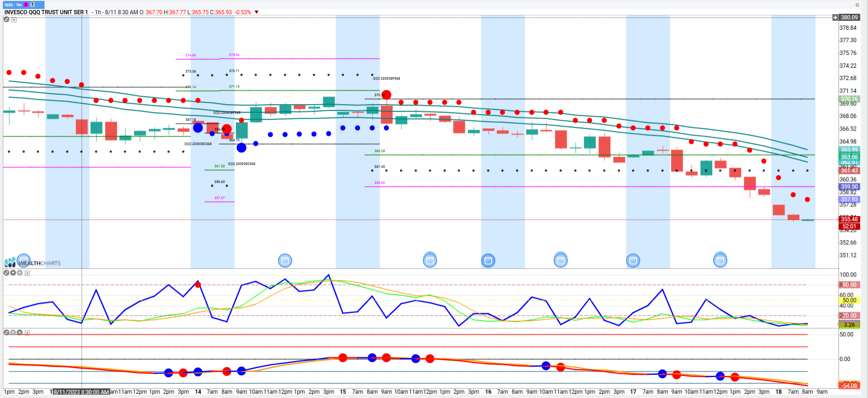The height and width of the screenshot is (398, 868).
Task: Click the 359.50 blue price axis label
Action: (x=849, y=186)
